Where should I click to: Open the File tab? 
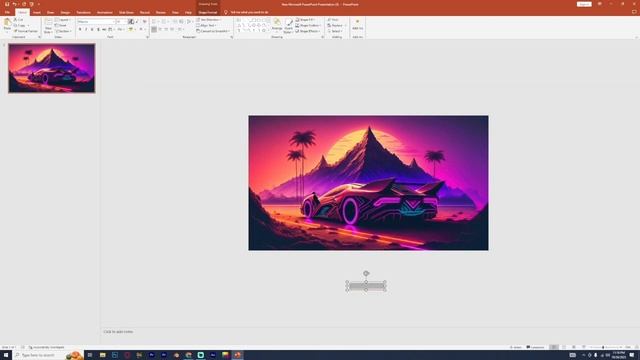[x=7, y=12]
